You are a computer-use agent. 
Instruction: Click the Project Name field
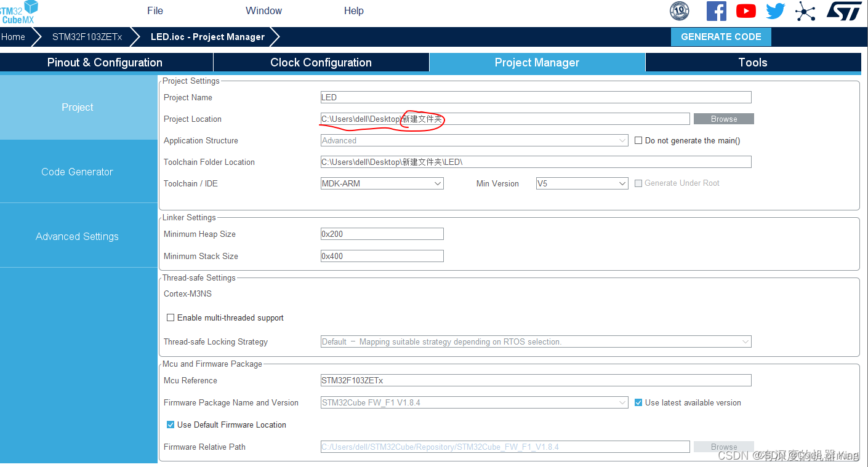pos(536,97)
